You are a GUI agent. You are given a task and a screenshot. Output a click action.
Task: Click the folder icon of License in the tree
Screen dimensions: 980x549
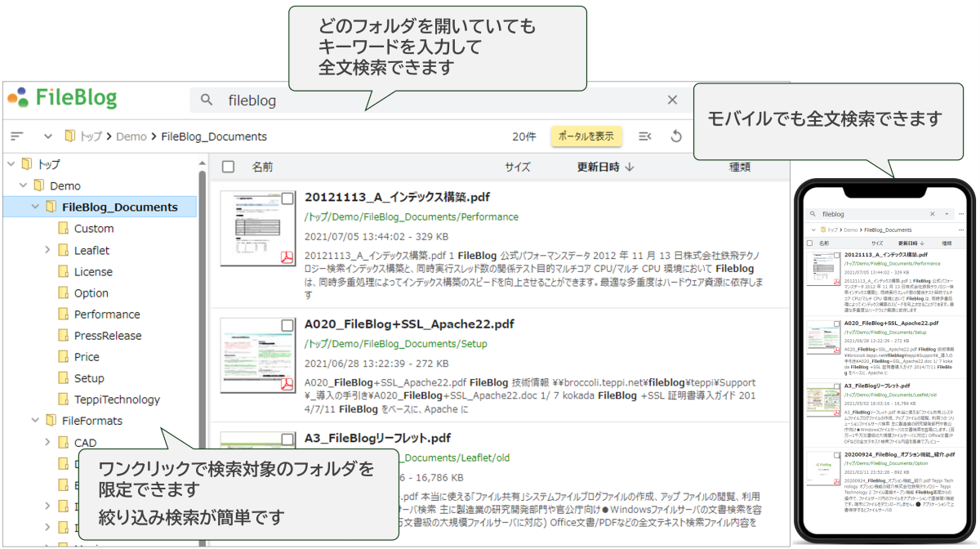63,271
